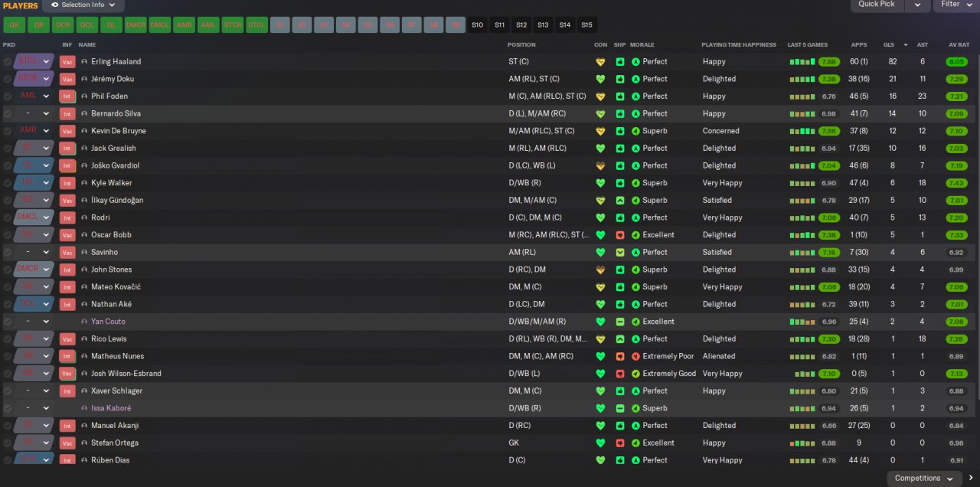Toggle the picked checkmark for Kyle Walker
The image size is (980, 487).
[x=8, y=183]
